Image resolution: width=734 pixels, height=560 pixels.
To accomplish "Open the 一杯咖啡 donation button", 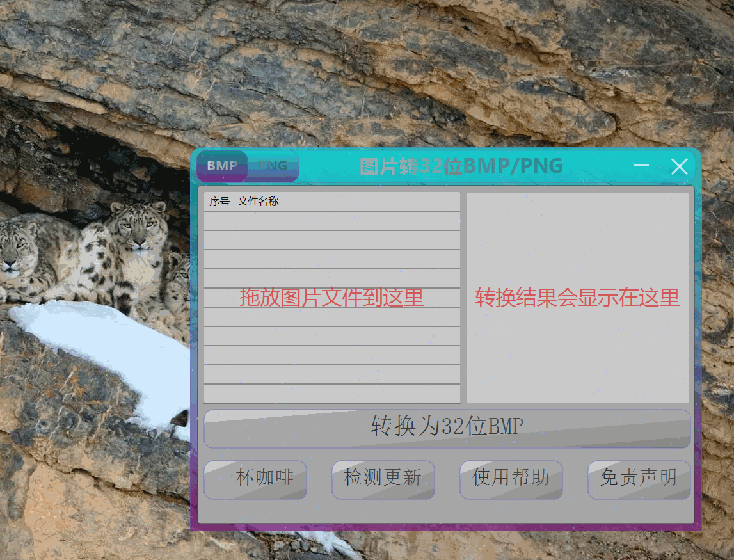I will point(255,479).
